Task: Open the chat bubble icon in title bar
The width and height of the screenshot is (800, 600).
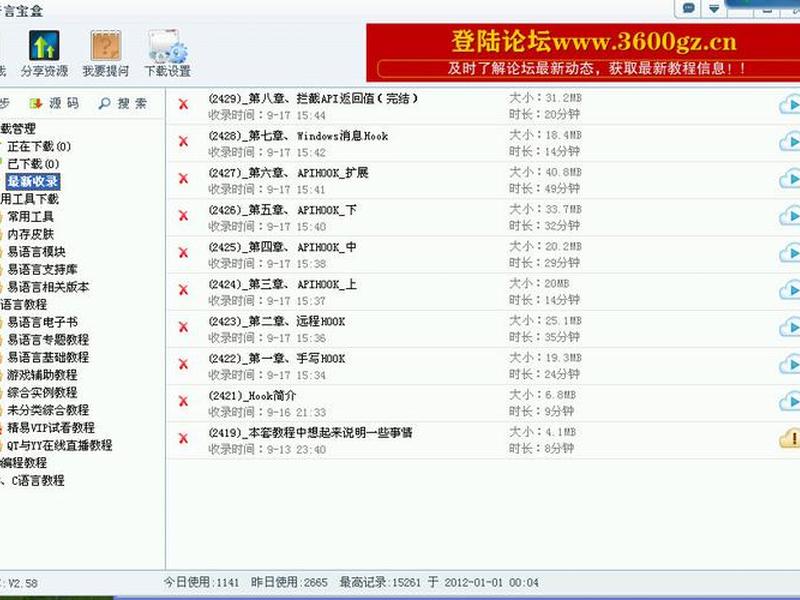Action: tap(689, 8)
